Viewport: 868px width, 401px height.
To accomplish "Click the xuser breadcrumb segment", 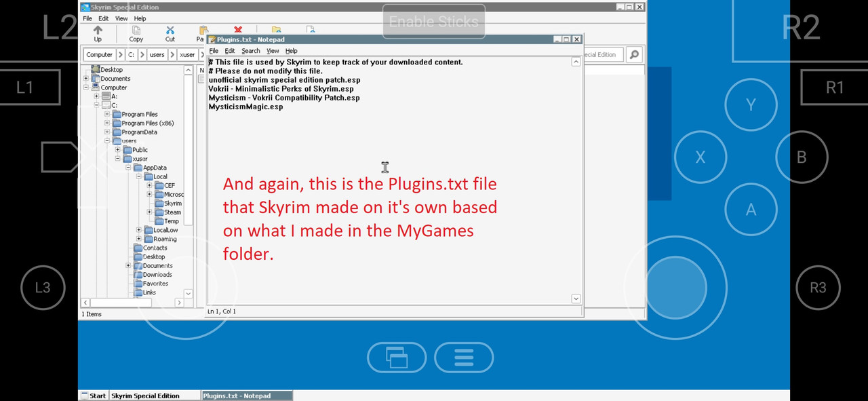I will point(188,54).
